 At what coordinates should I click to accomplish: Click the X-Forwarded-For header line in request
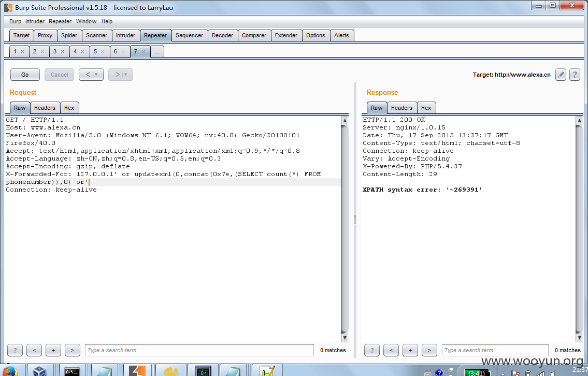tap(164, 175)
